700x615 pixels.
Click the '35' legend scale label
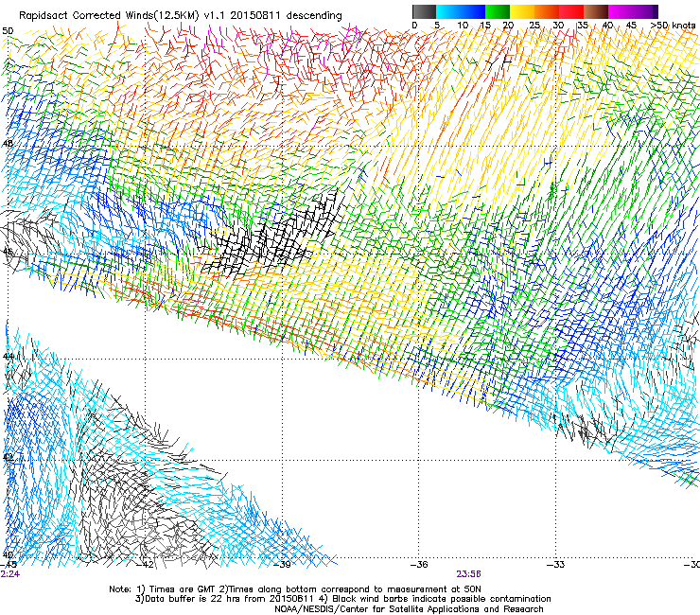583,26
